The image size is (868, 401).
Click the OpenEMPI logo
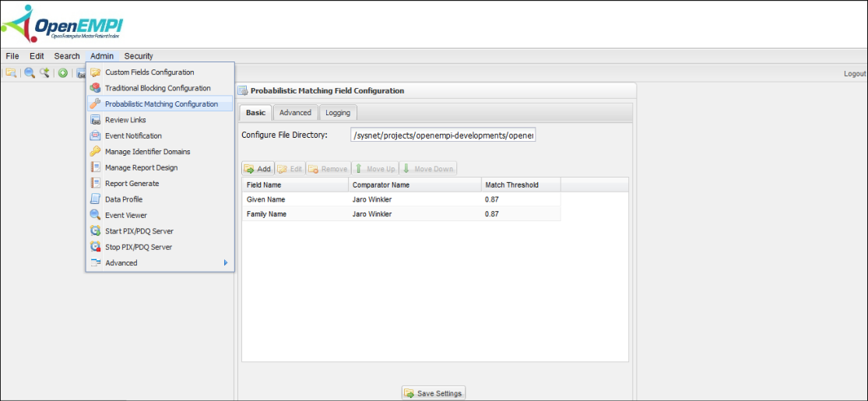coord(62,24)
